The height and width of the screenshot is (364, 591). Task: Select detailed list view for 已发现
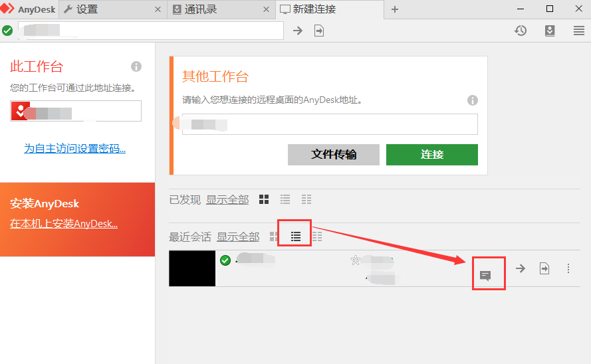[306, 199]
